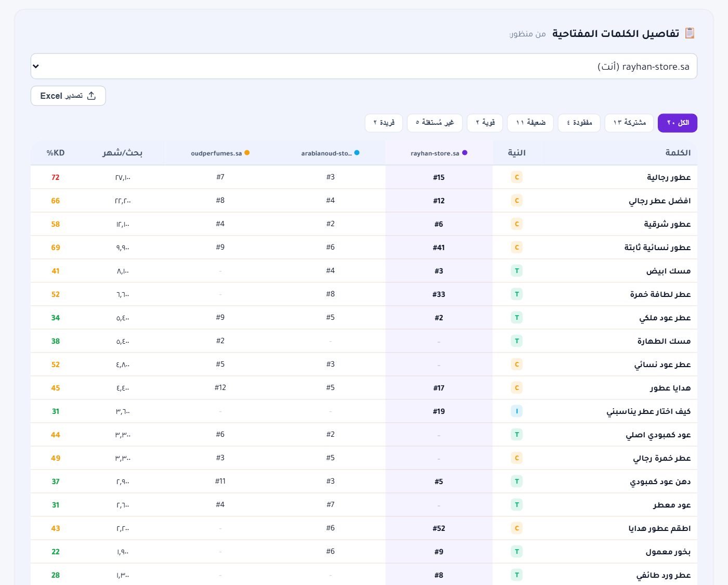Choose the فريدة ٢ filter chip
728x585 pixels.
pos(384,123)
